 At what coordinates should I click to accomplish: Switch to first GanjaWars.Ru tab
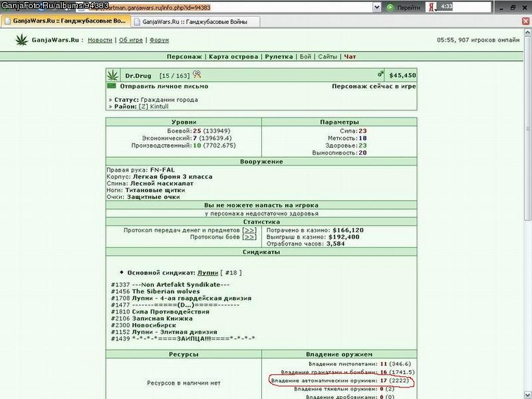pos(66,21)
